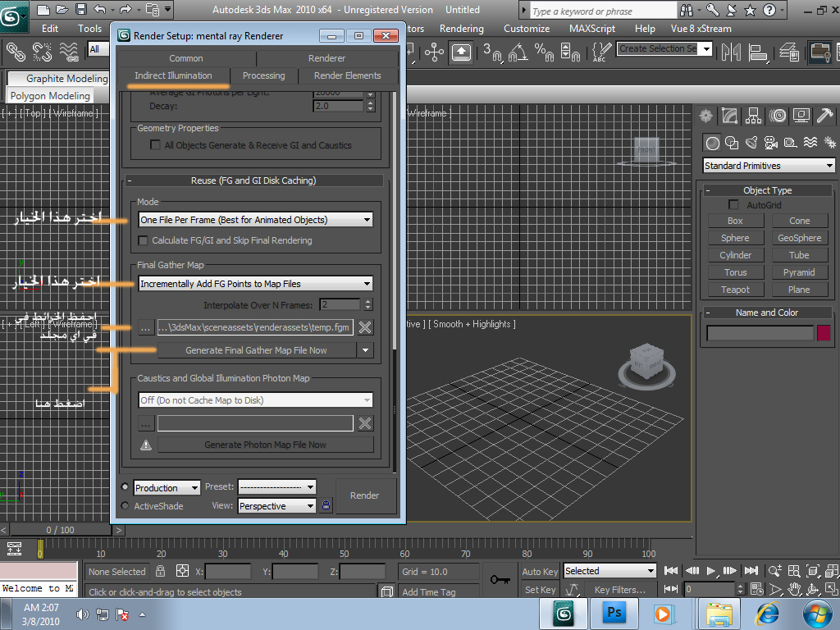
Task: Toggle the render view lock icon
Action: [x=326, y=505]
